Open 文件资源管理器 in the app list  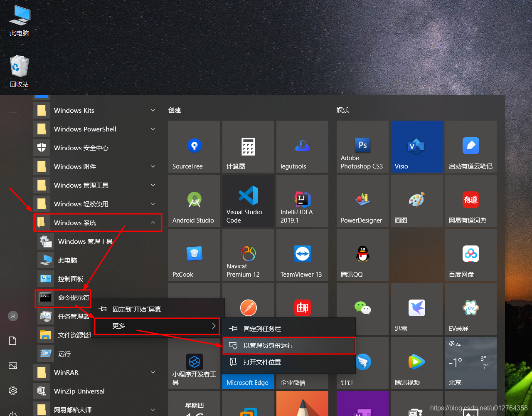63,335
